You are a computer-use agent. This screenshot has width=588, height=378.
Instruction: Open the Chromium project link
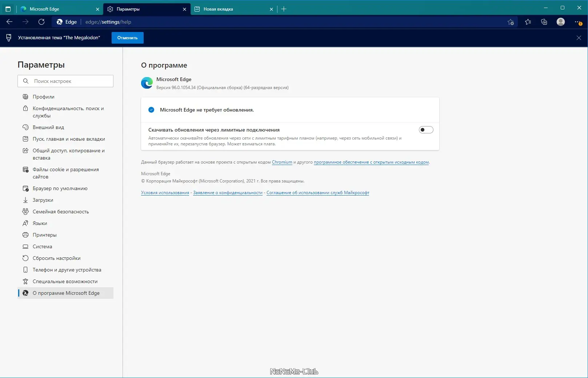(282, 162)
